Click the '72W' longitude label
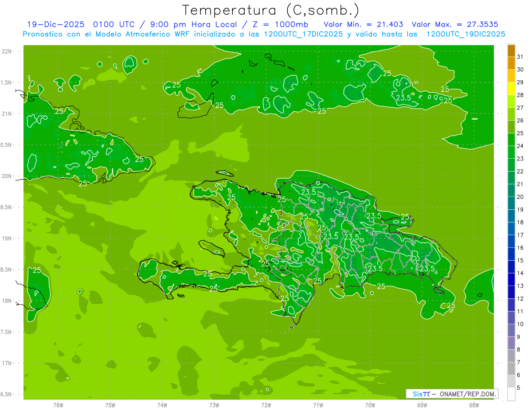Screen dimensions: 532x411 pos(266,405)
